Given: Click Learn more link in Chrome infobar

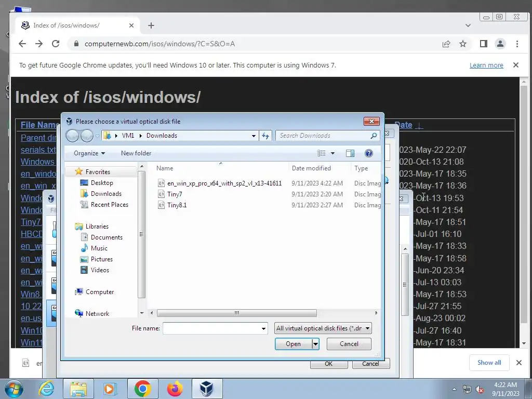Looking at the screenshot, I should 486,65.
